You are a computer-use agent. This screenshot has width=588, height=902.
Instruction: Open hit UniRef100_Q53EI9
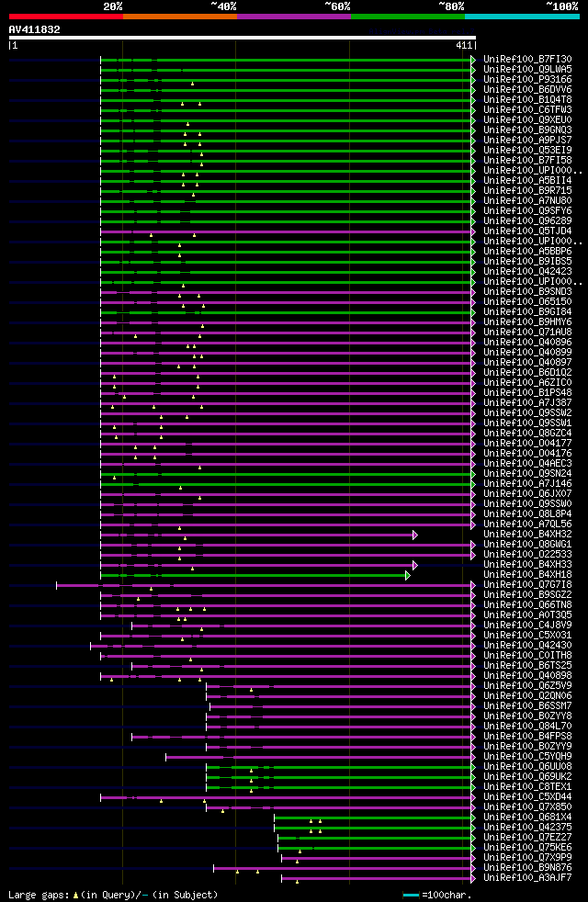[x=527, y=151]
